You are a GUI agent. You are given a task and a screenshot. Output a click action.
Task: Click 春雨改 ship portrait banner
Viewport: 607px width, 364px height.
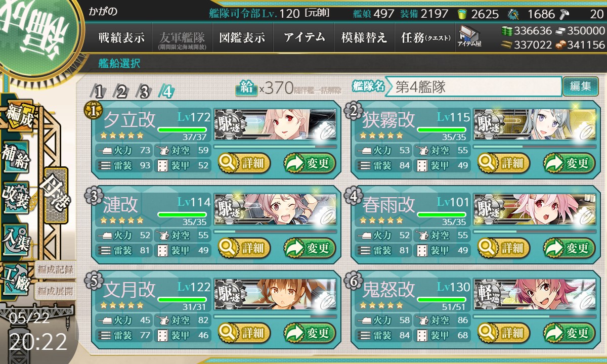[x=534, y=208]
